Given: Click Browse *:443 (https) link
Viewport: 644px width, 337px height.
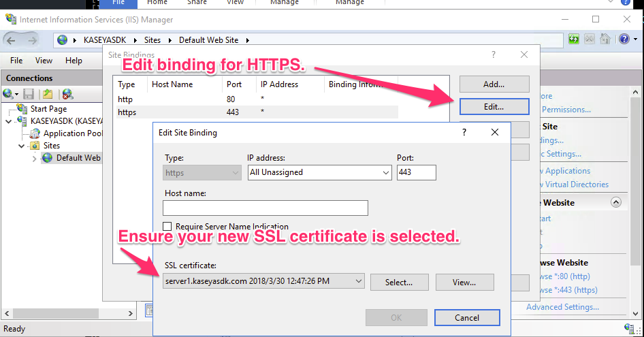Looking at the screenshot, I should pos(569,290).
